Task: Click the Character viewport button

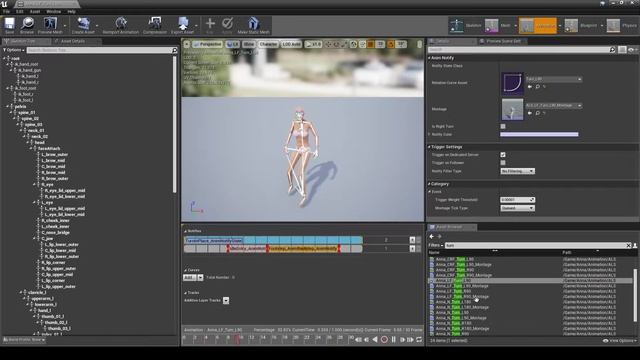Action: 268,44
